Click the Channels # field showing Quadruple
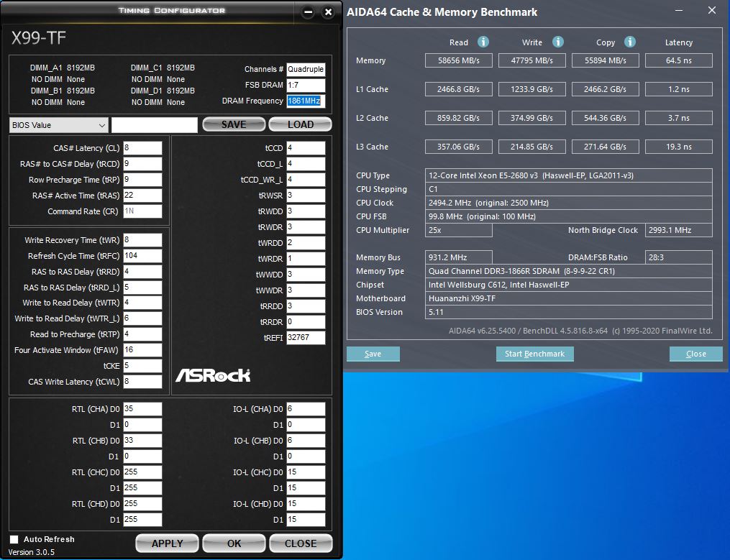 [306, 69]
